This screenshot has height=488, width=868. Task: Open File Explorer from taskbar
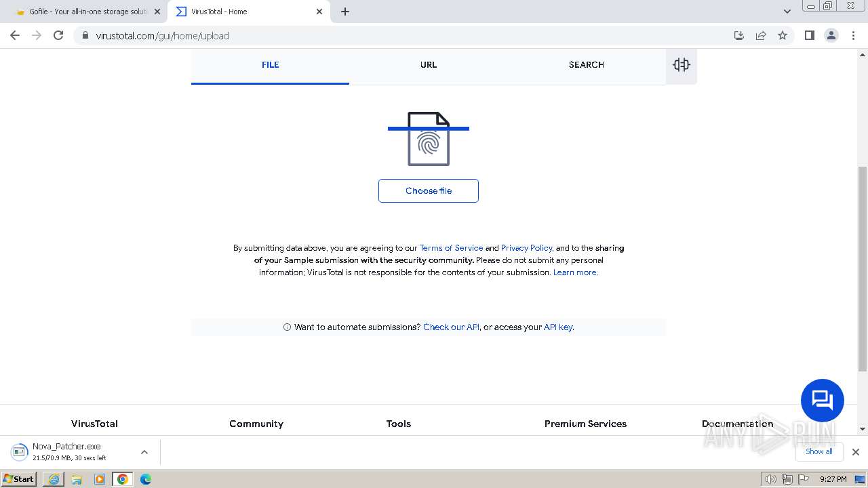coord(77,479)
